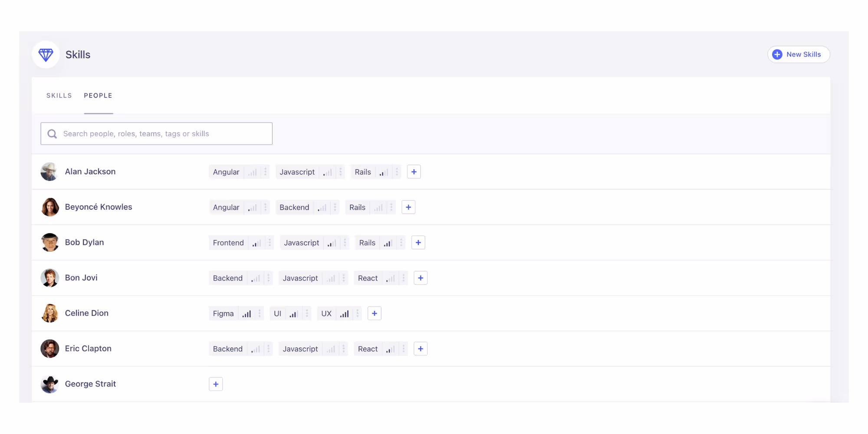The image size is (868, 434).
Task: Click the search magnifier icon
Action: coord(52,134)
